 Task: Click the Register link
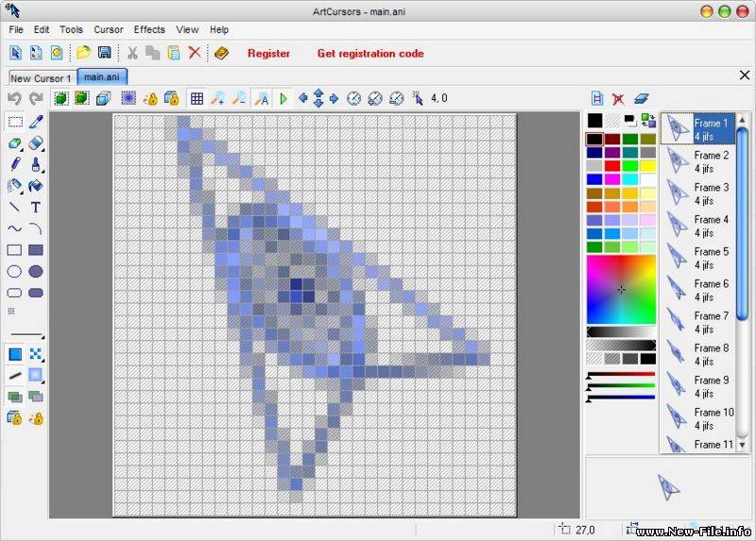268,54
